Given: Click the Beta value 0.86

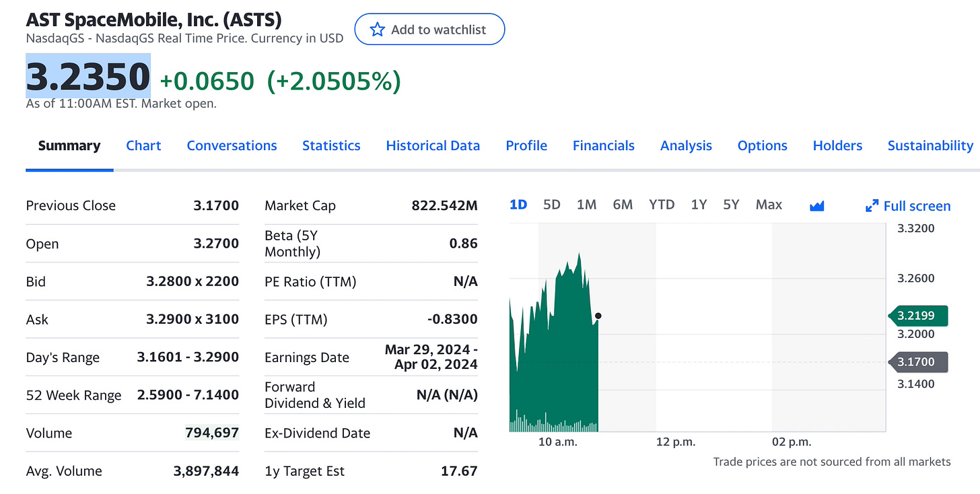Looking at the screenshot, I should 464,244.
